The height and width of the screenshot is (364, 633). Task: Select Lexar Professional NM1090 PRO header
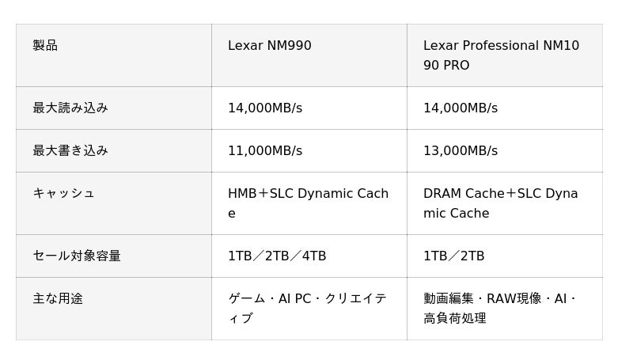[505, 55]
